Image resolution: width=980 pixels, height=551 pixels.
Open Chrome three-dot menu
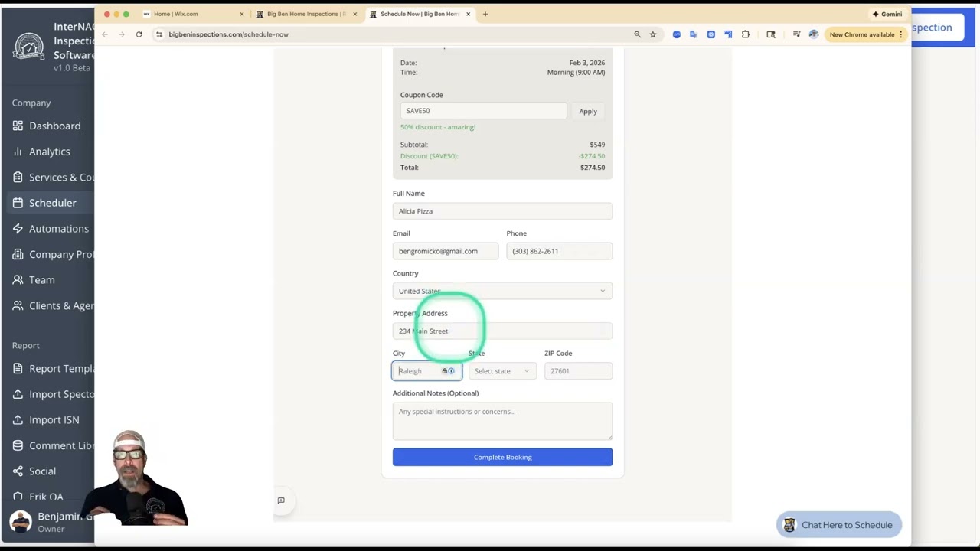coord(901,34)
